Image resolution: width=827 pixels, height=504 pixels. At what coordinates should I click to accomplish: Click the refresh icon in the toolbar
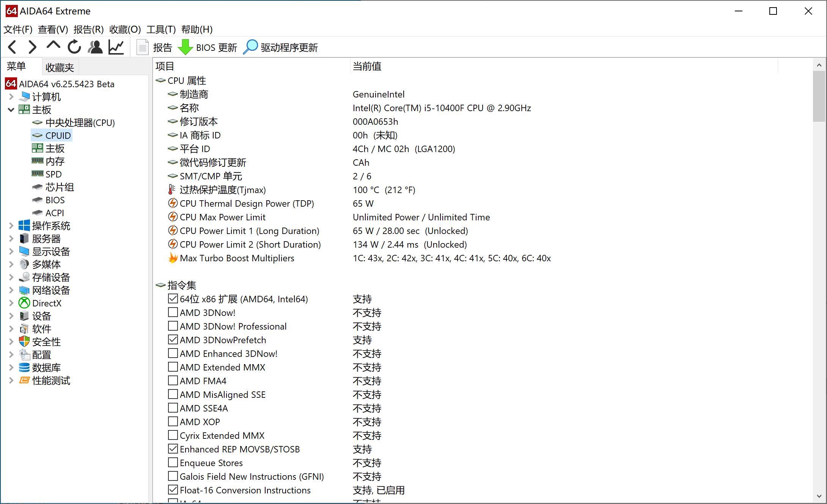74,47
